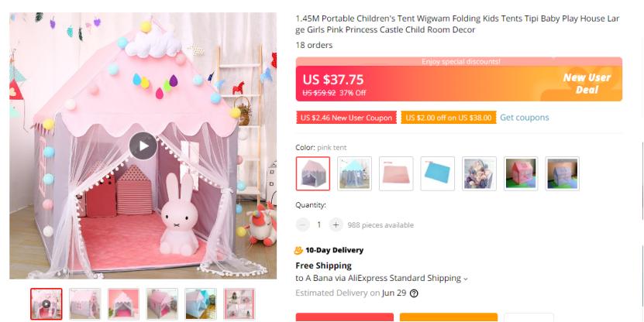Choose the blue flat mat color swatch

(x=438, y=173)
